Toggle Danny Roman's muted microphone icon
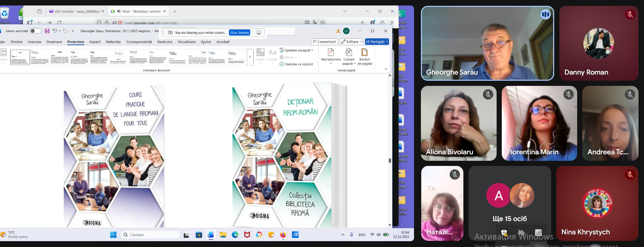 click(x=630, y=14)
